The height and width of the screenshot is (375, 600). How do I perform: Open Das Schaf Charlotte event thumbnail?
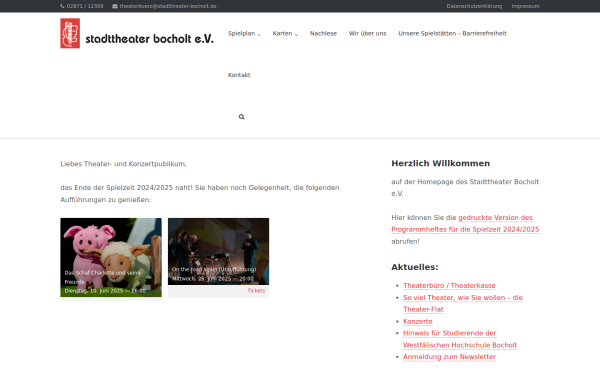click(x=111, y=257)
